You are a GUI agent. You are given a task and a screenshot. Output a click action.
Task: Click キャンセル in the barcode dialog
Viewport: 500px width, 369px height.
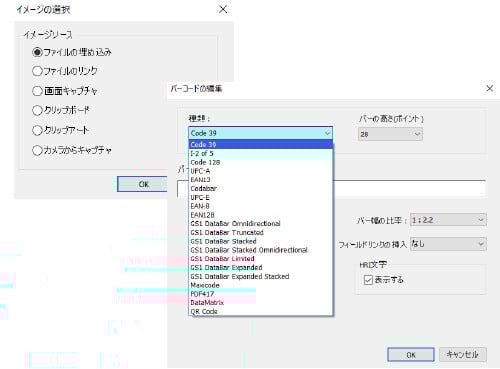[463, 355]
